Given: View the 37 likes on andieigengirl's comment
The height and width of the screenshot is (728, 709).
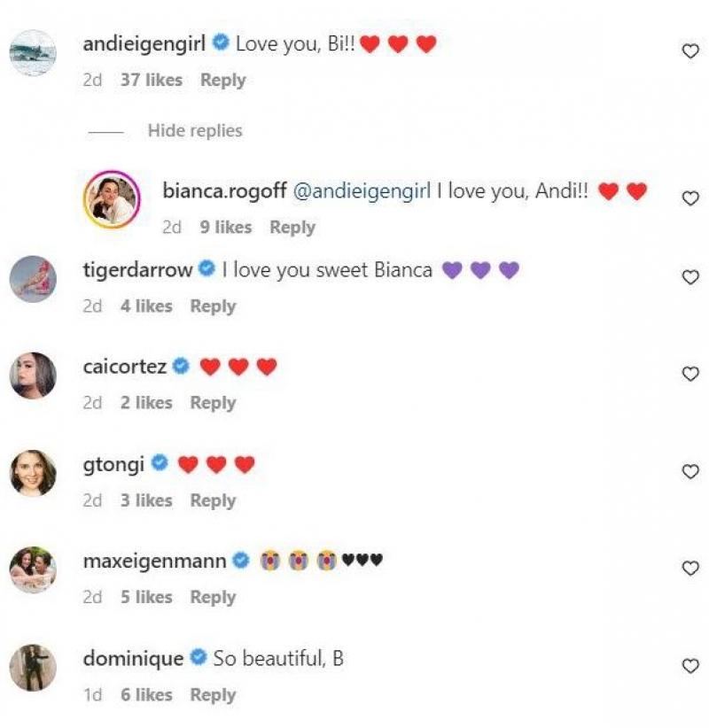Looking at the screenshot, I should (151, 81).
